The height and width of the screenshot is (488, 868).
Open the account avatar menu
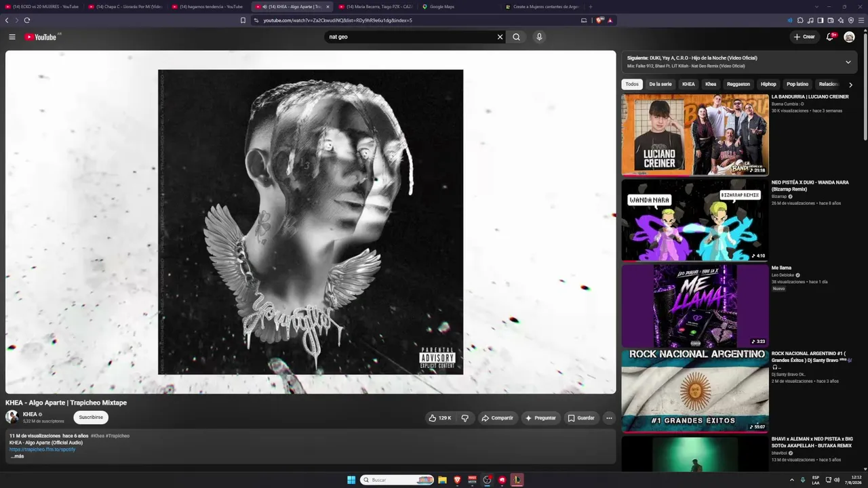click(849, 37)
